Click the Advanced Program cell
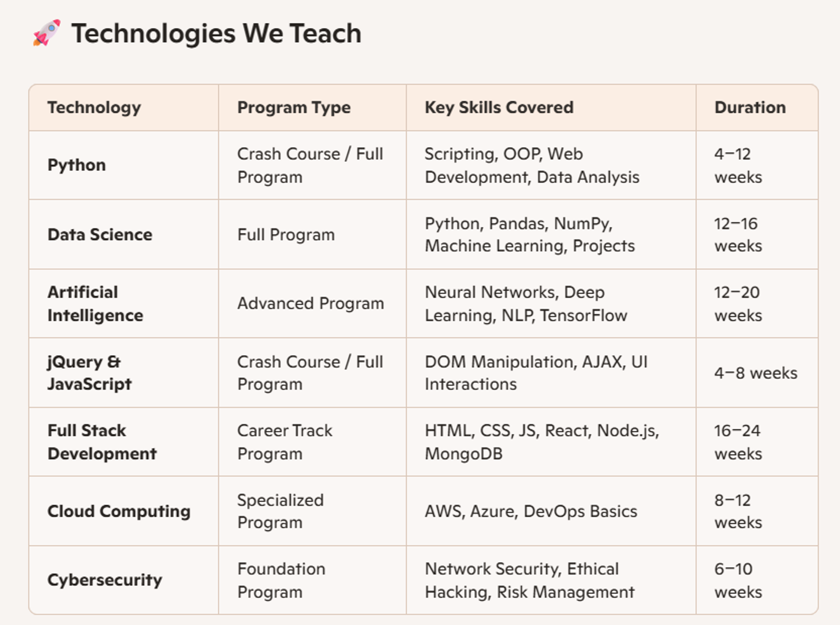Viewport: 840px width, 625px height. tap(310, 304)
